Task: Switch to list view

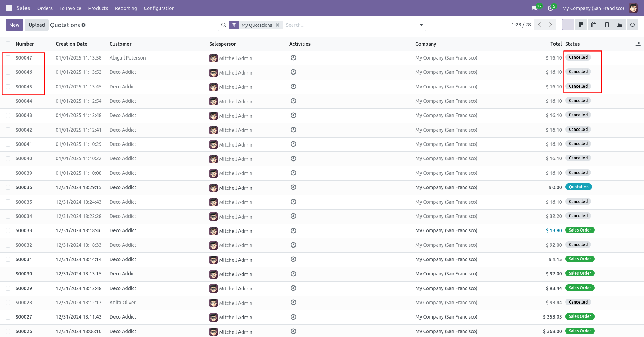Action: (568, 25)
